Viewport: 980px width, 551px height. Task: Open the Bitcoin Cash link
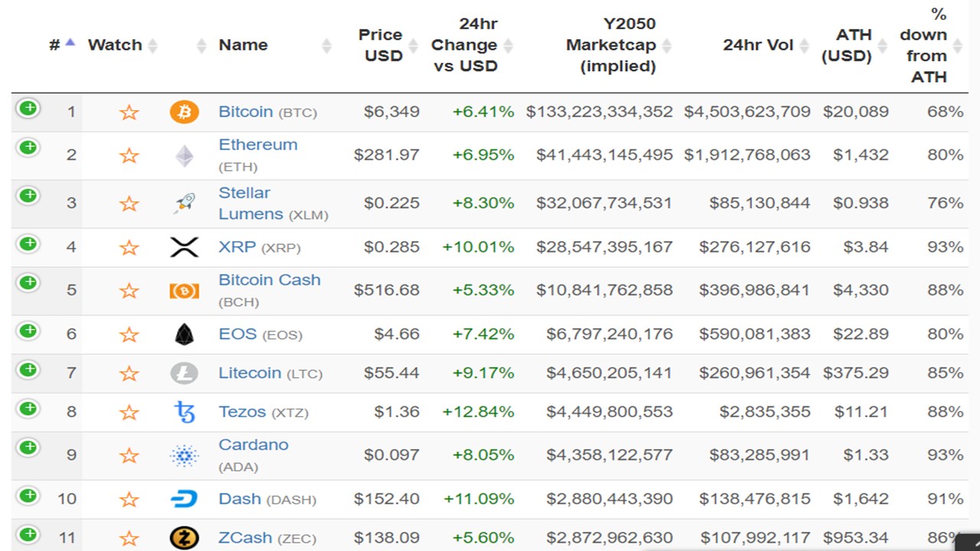pos(269,280)
